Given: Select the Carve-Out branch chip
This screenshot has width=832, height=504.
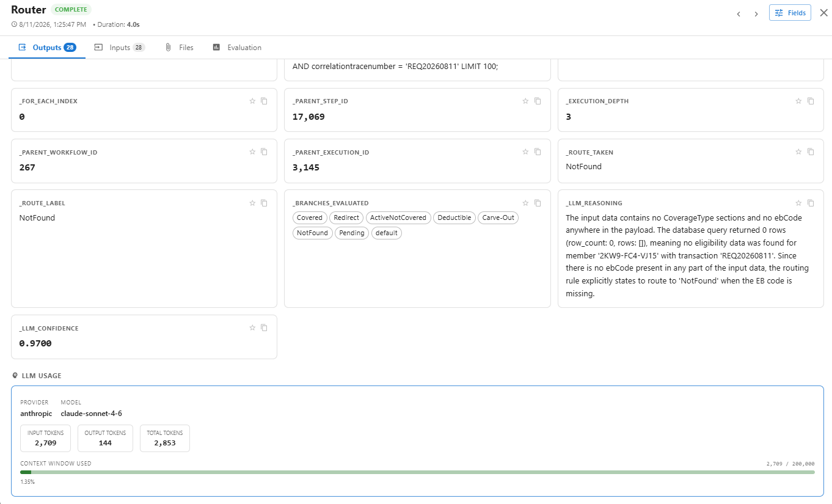Looking at the screenshot, I should pyautogui.click(x=498, y=217).
